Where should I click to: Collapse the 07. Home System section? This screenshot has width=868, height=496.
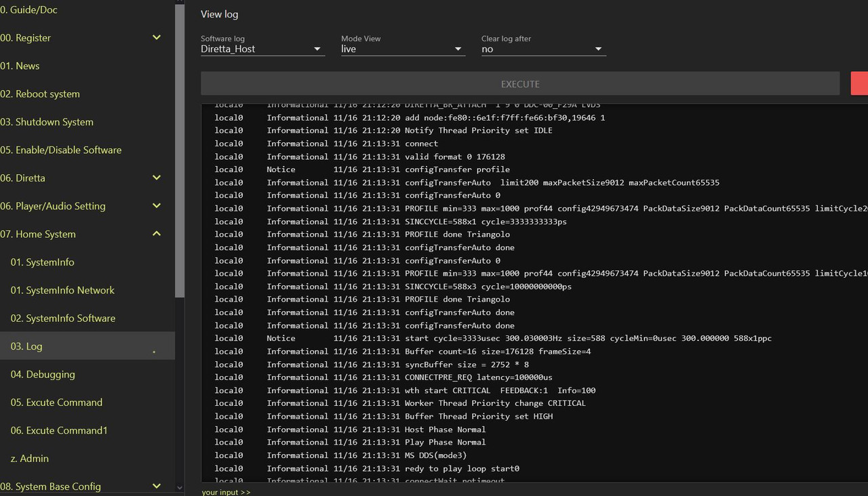[157, 234]
